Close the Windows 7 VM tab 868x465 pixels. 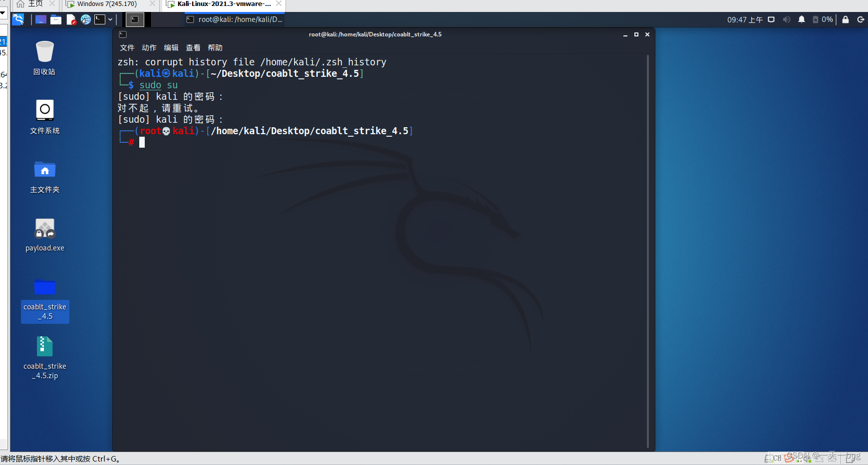coord(153,3)
